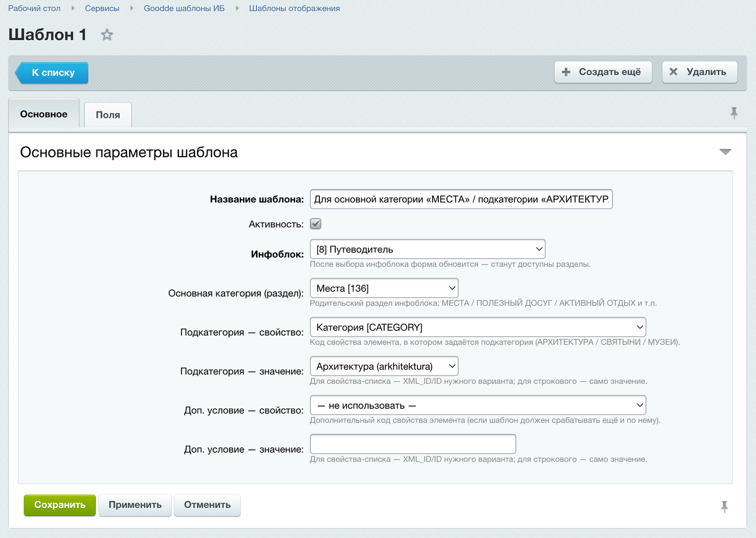Image resolution: width=756 pixels, height=538 pixels.
Task: Switch to the Основное tab
Action: tap(44, 114)
